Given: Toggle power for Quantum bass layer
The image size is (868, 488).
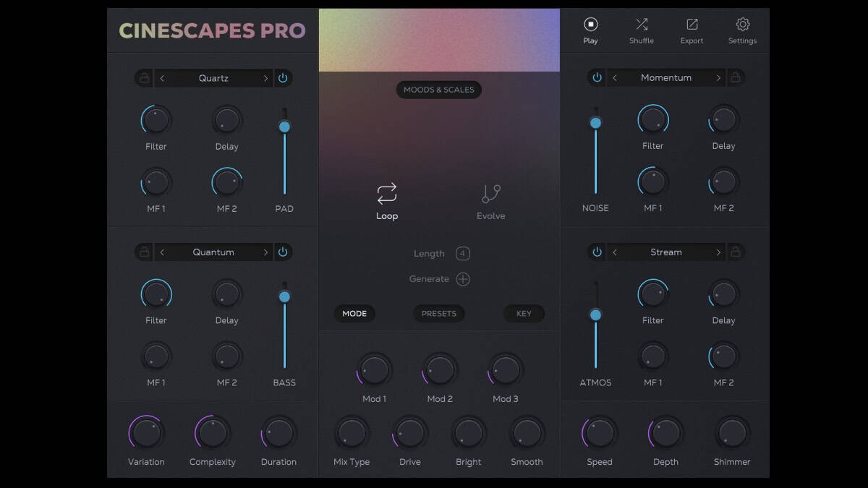Looking at the screenshot, I should (x=283, y=252).
